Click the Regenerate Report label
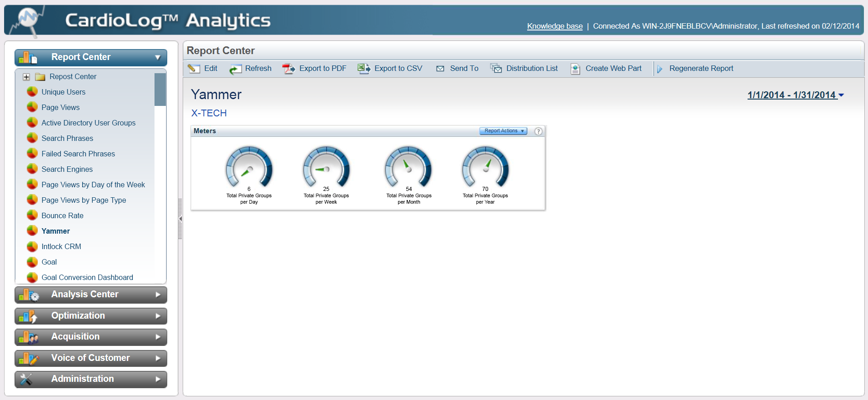The width and height of the screenshot is (868, 400). (701, 69)
